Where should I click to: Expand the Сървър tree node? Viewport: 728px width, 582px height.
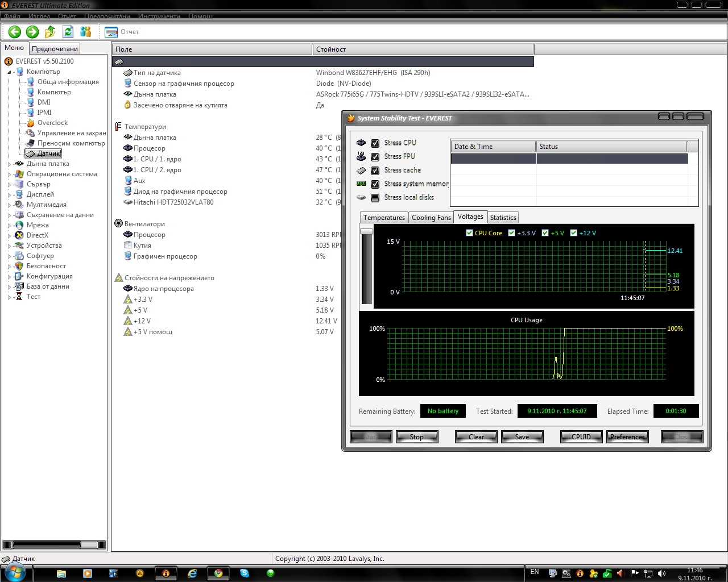tap(9, 185)
